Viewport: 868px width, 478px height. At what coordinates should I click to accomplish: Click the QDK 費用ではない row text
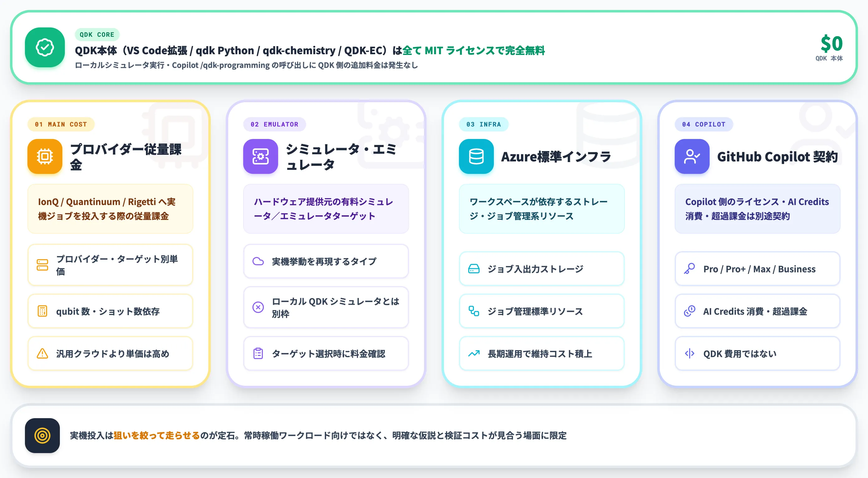pyautogui.click(x=740, y=354)
